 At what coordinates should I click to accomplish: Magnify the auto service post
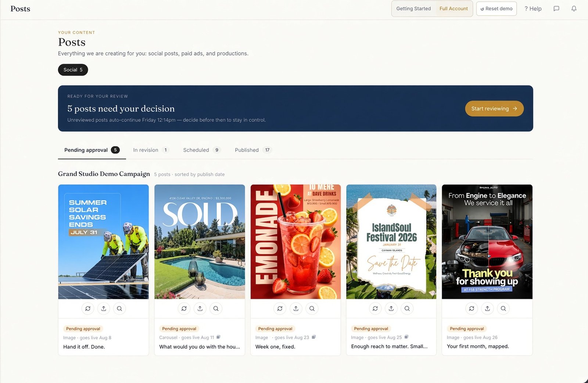click(503, 308)
